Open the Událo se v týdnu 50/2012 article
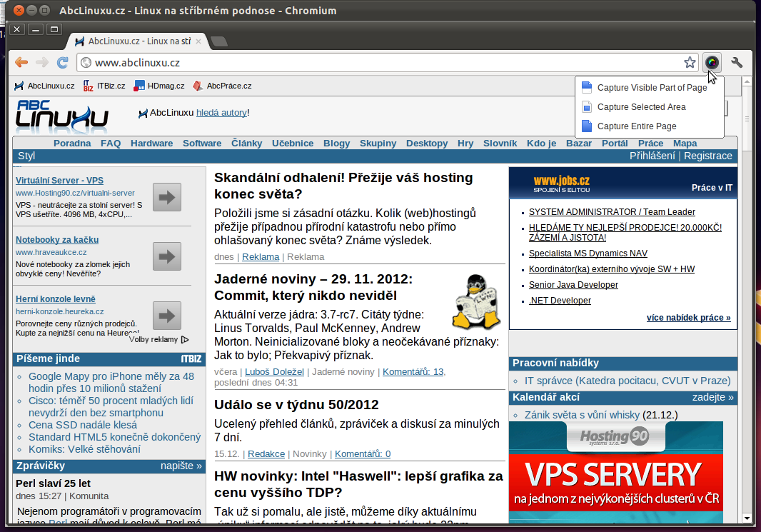The image size is (761, 532). click(x=296, y=405)
